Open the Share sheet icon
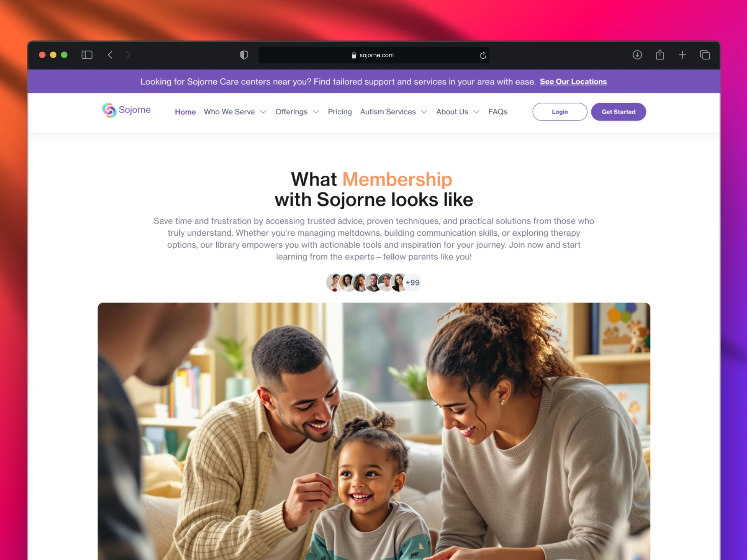The height and width of the screenshot is (560, 747). point(660,54)
